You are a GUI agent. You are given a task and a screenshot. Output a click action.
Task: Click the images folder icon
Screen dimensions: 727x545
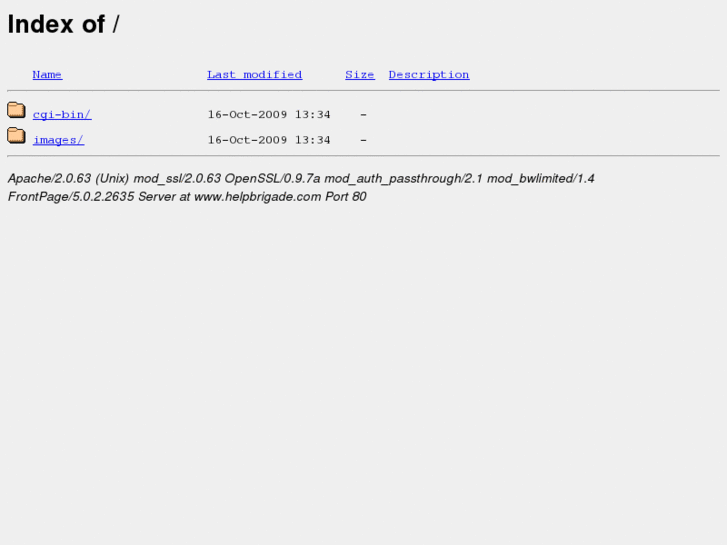tap(16, 136)
